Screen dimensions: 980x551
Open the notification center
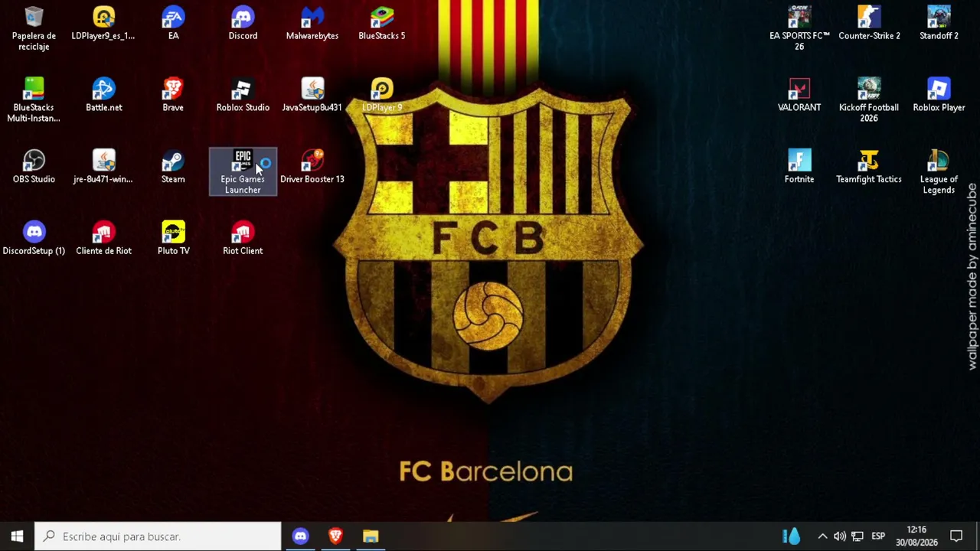(x=956, y=536)
